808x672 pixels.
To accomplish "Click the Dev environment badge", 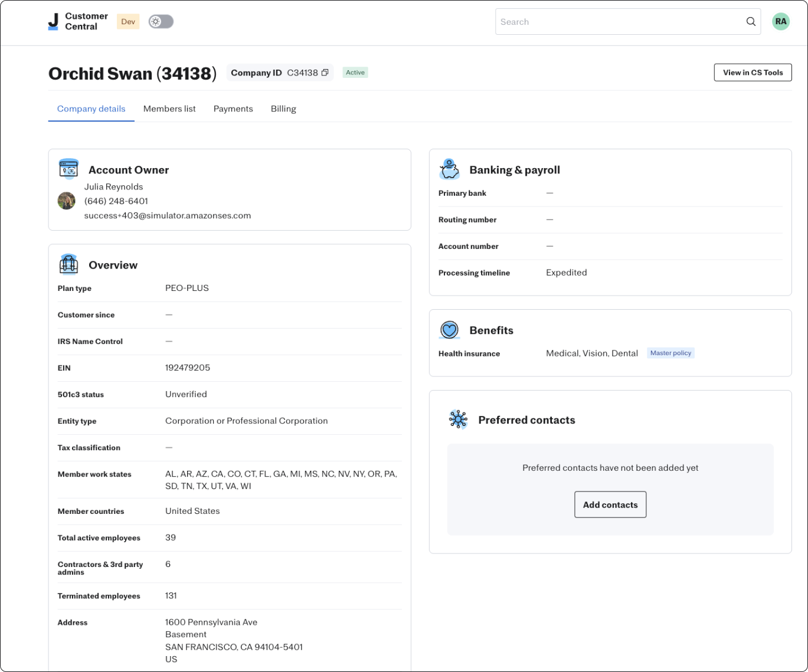I will (128, 22).
